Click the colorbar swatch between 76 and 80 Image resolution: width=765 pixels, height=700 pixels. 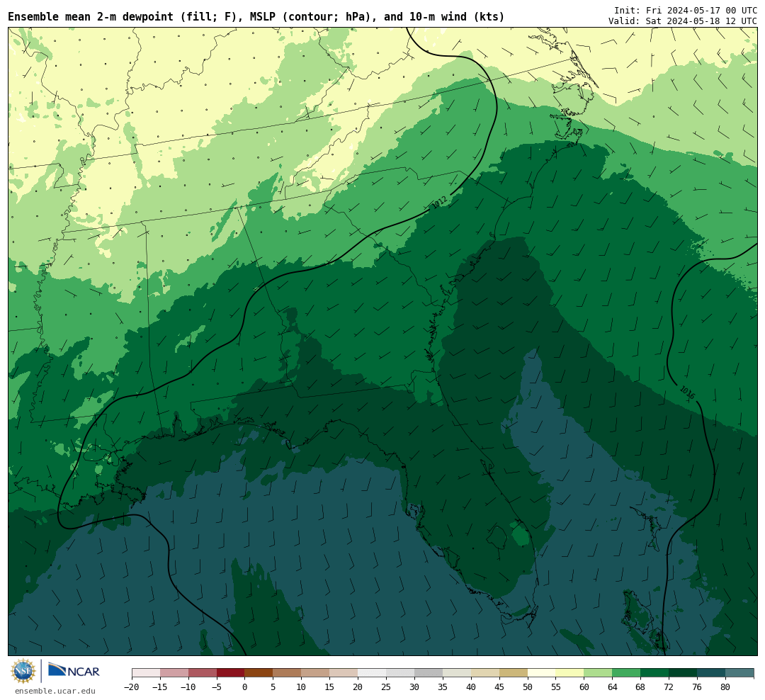click(711, 673)
